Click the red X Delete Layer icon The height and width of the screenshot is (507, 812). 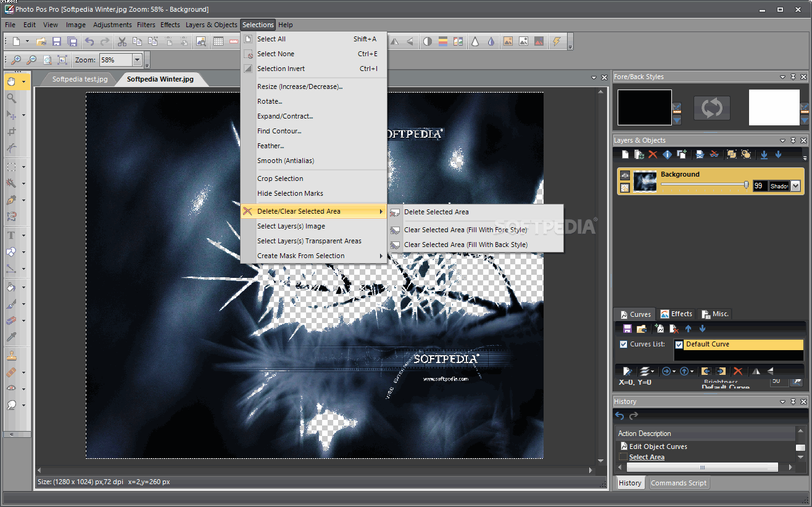click(653, 154)
